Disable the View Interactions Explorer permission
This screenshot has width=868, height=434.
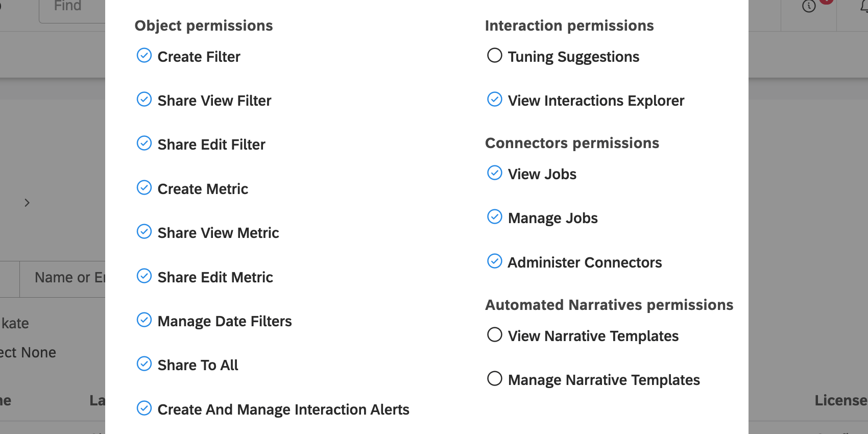coord(495,99)
